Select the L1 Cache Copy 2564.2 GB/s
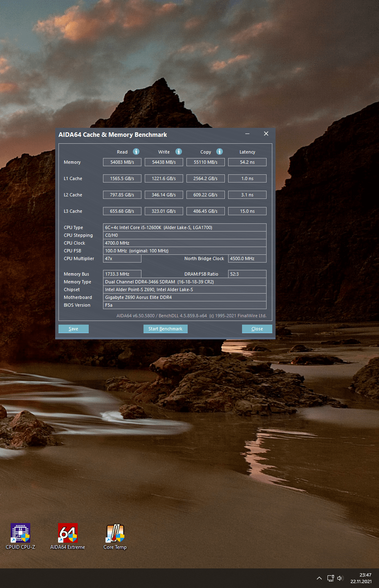This screenshot has height=588, width=379. pyautogui.click(x=206, y=178)
